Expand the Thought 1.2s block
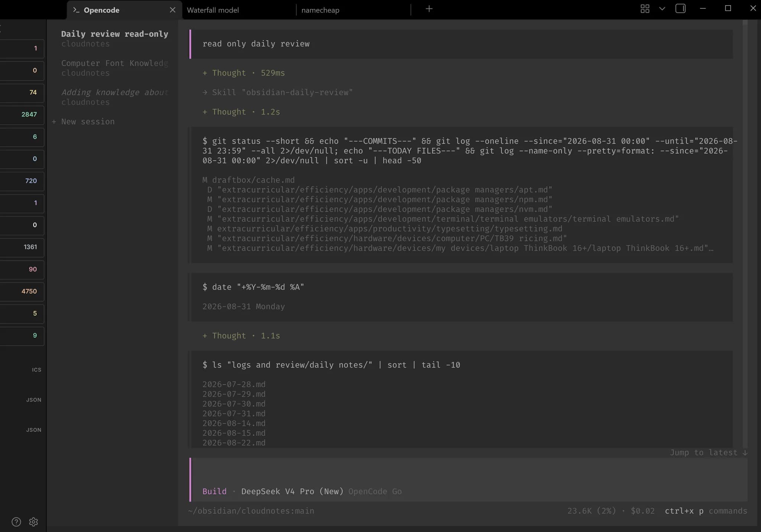Screen dimensions: 761x532 pyautogui.click(x=241, y=112)
